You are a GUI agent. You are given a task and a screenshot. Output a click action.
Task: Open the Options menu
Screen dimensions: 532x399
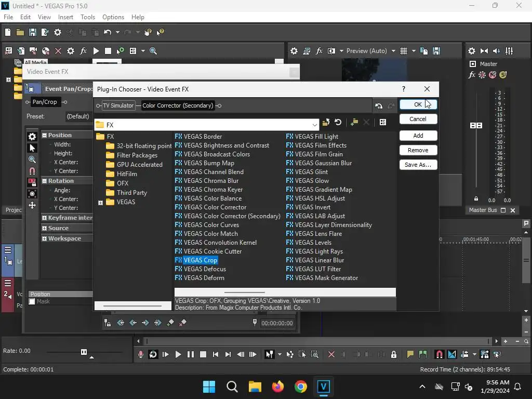click(x=113, y=17)
